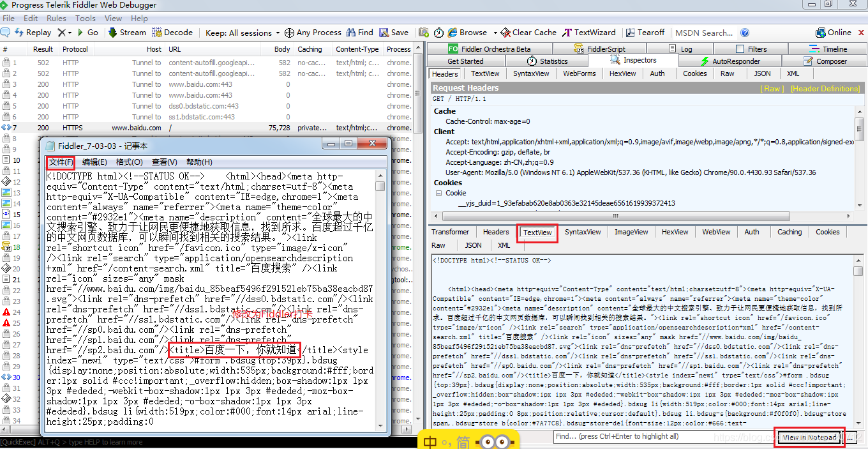Open the Filters tab
Image resolution: width=868 pixels, height=449 pixels.
751,49
